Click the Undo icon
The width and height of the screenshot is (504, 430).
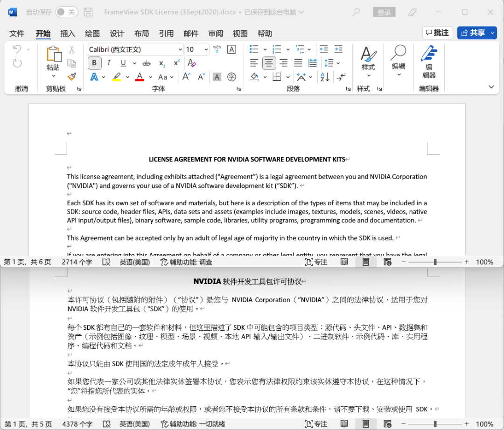17,49
